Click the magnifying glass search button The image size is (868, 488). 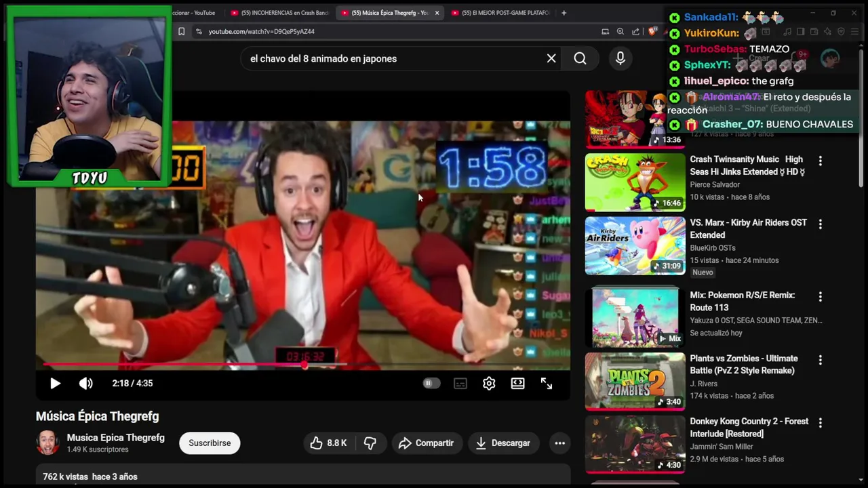(x=580, y=58)
